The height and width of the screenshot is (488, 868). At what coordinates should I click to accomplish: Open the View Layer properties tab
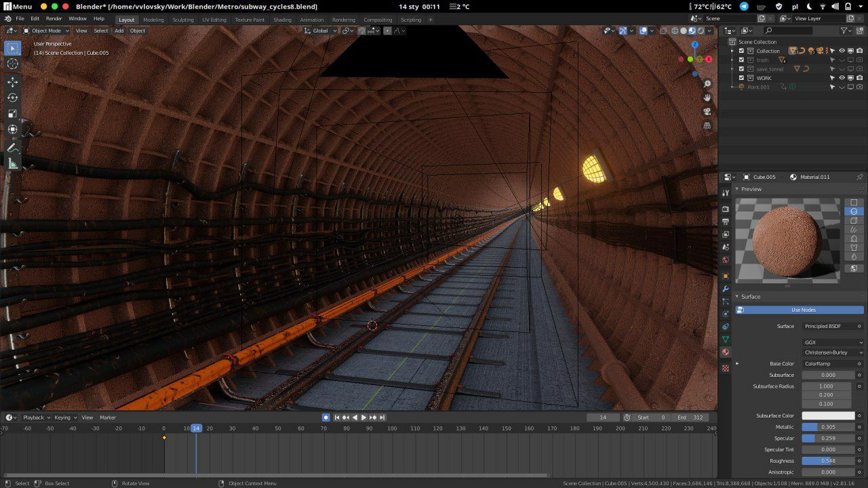(x=725, y=235)
